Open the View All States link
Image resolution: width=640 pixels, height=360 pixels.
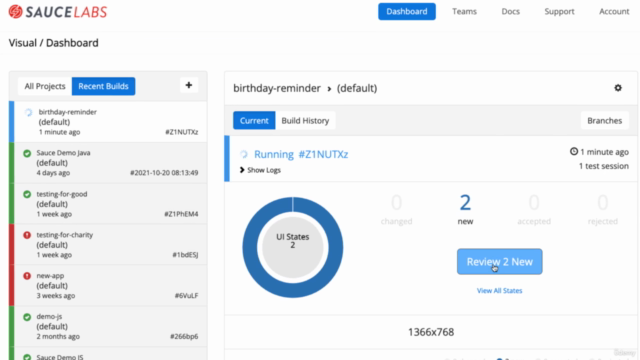(x=500, y=291)
